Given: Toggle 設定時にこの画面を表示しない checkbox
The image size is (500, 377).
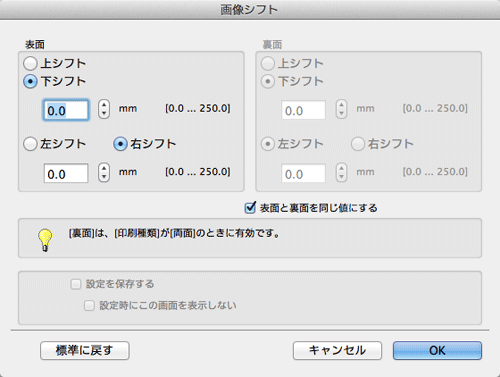Looking at the screenshot, I should point(89,305).
